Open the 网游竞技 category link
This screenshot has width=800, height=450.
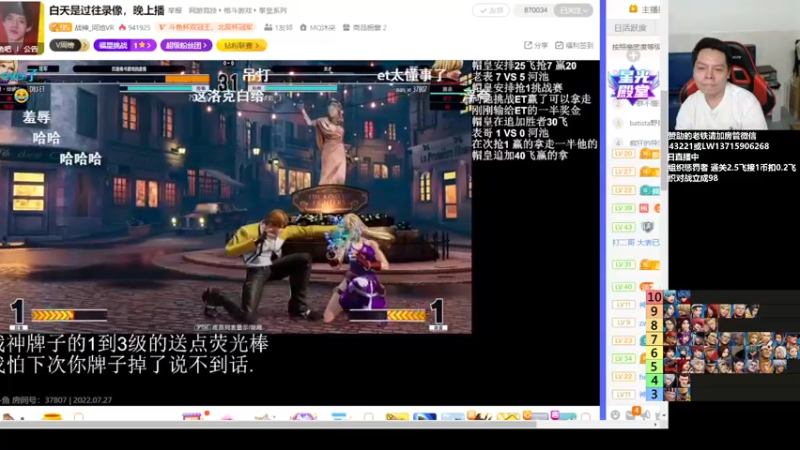pos(203,10)
